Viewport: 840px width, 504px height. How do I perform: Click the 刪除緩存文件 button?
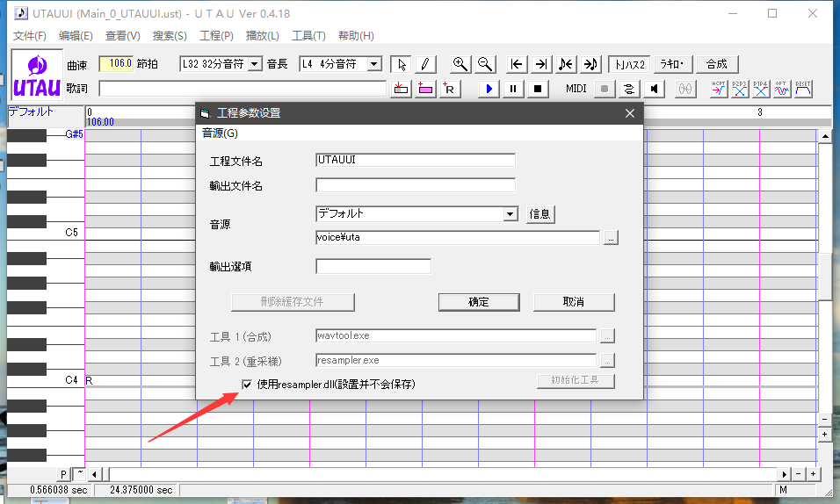point(293,302)
